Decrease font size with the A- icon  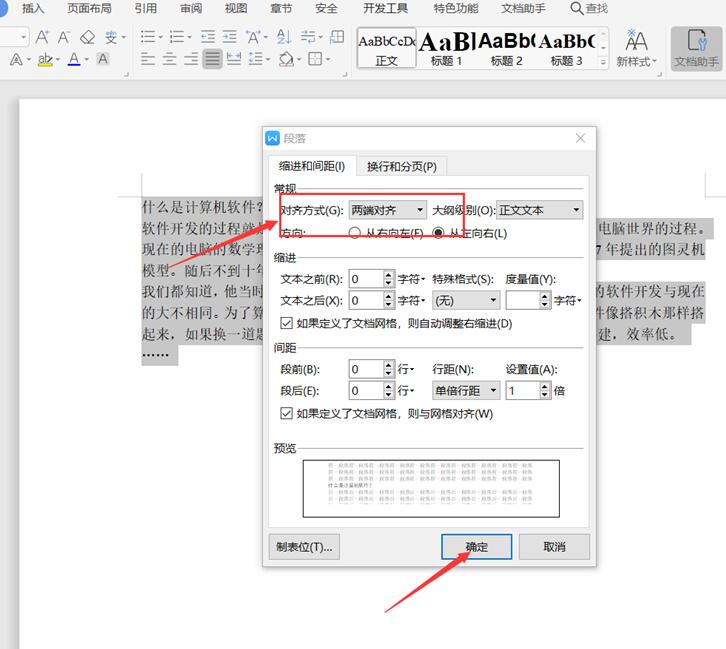point(63,37)
